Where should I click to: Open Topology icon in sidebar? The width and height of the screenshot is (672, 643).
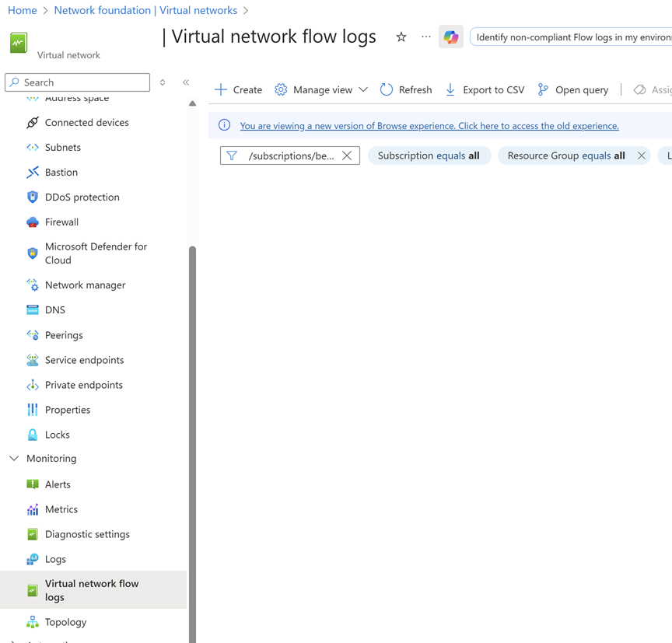[x=33, y=622]
